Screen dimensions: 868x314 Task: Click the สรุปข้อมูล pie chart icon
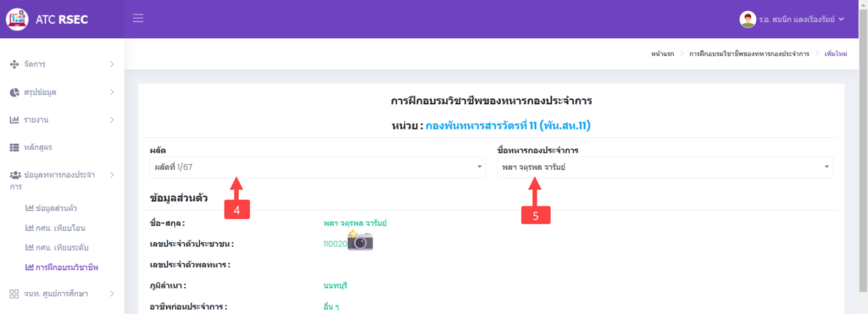click(15, 92)
